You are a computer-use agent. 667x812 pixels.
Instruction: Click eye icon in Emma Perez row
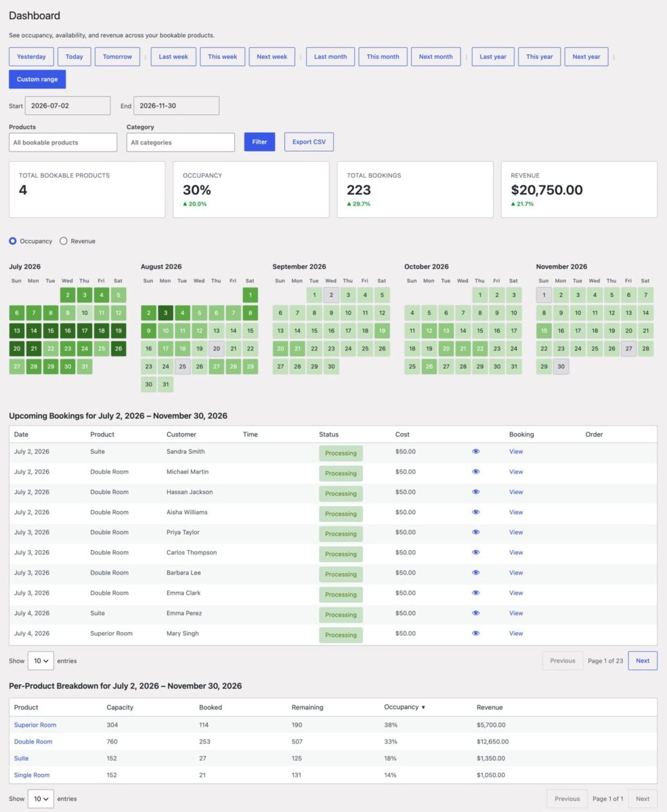[x=475, y=614]
